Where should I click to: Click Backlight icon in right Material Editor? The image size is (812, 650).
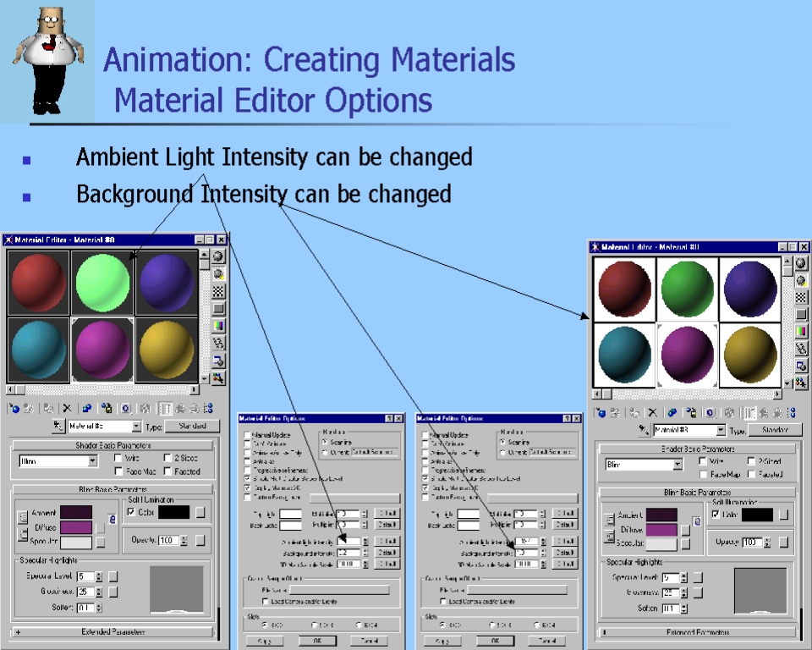pyautogui.click(x=801, y=280)
